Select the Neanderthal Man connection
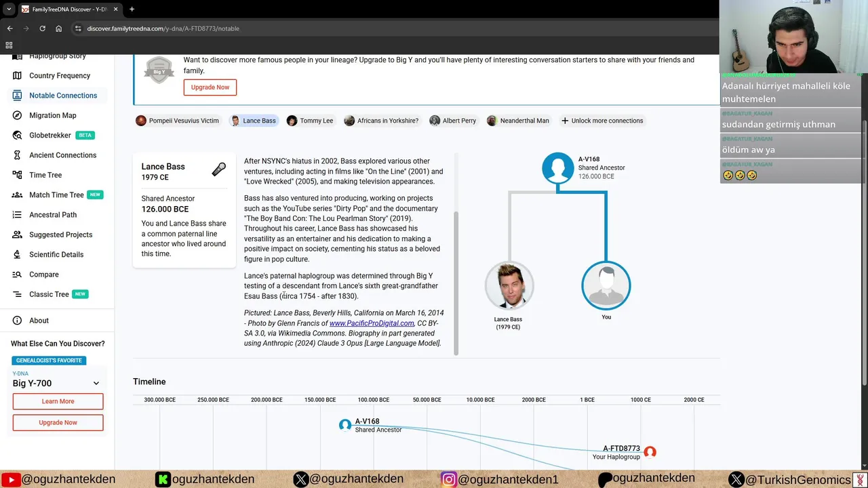Image resolution: width=868 pixels, height=488 pixels. pyautogui.click(x=518, y=121)
